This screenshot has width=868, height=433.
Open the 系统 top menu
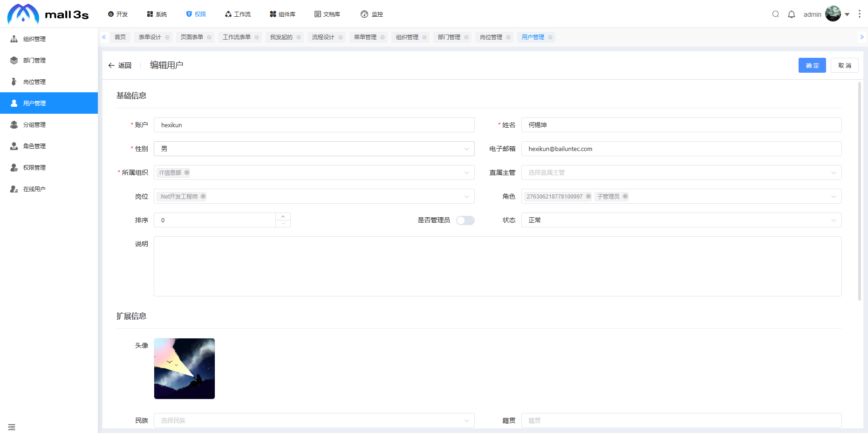click(157, 14)
